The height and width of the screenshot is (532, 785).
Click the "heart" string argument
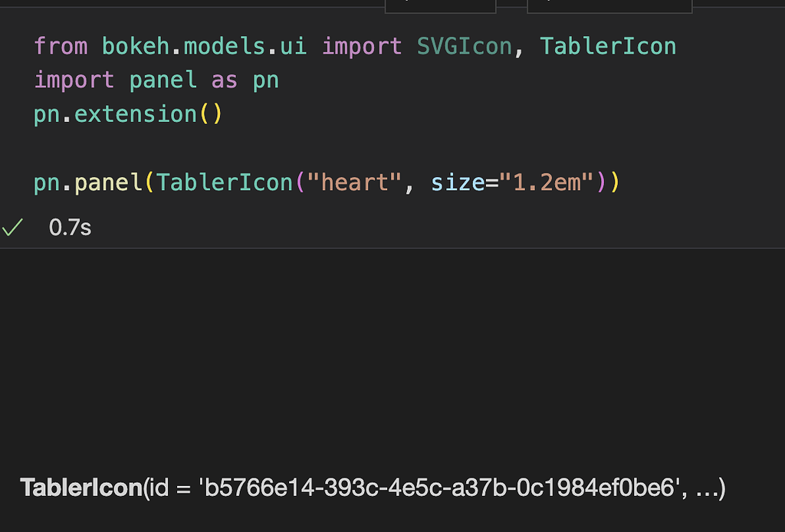(354, 182)
